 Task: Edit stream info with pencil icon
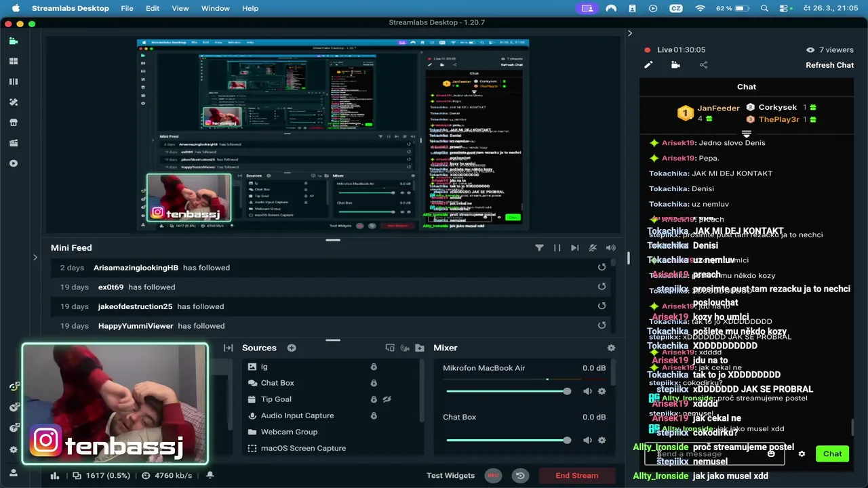pos(648,65)
